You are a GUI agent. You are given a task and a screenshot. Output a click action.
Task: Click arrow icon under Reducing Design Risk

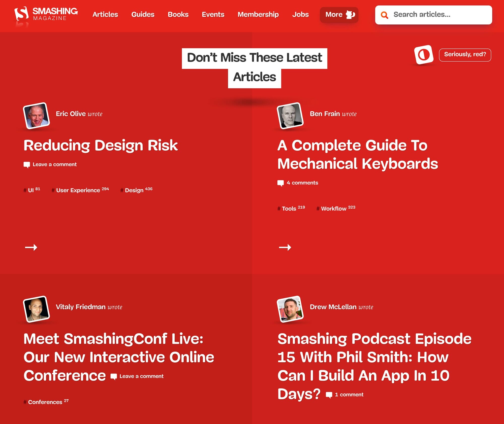point(31,248)
